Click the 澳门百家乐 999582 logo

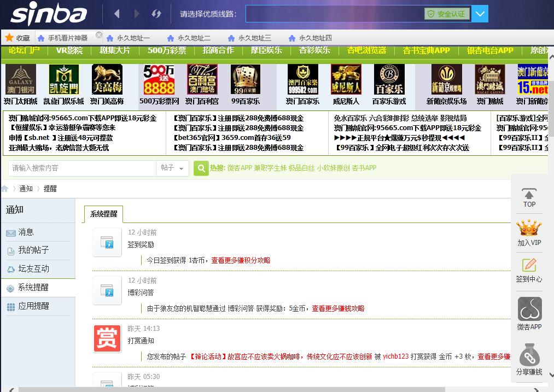point(303,79)
